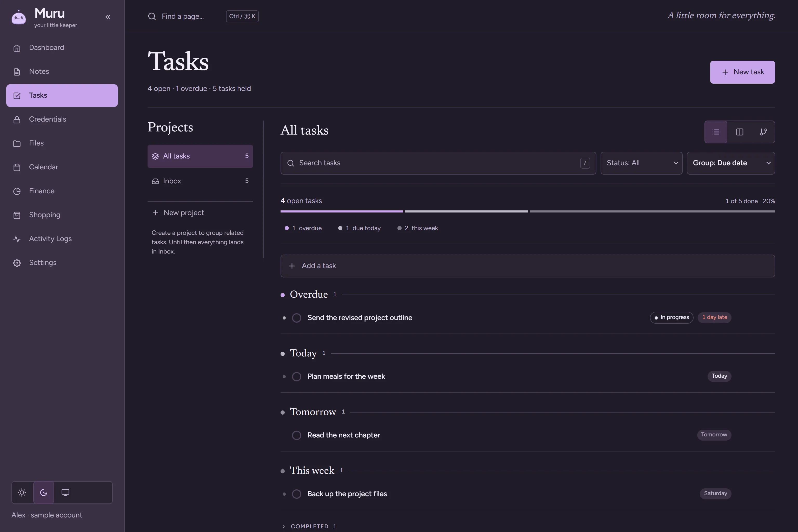Click the Activity Logs pulse icon
The height and width of the screenshot is (532, 798).
point(17,239)
